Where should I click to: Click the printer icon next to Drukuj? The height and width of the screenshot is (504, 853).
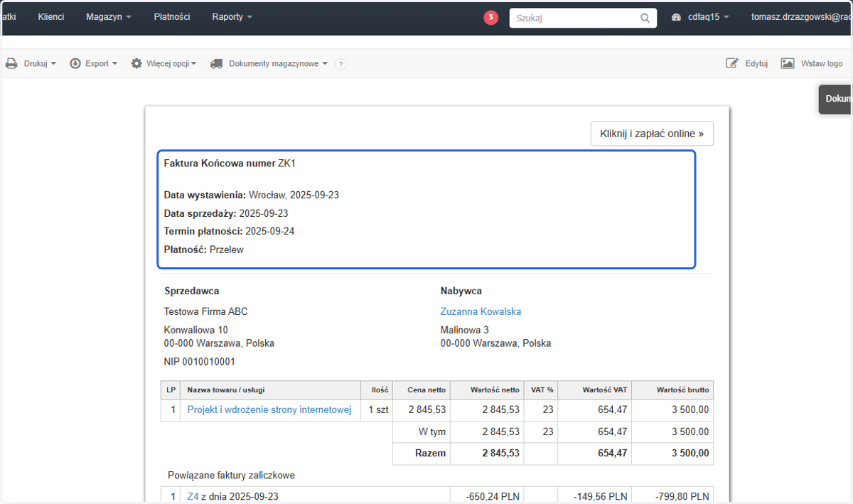(x=11, y=63)
